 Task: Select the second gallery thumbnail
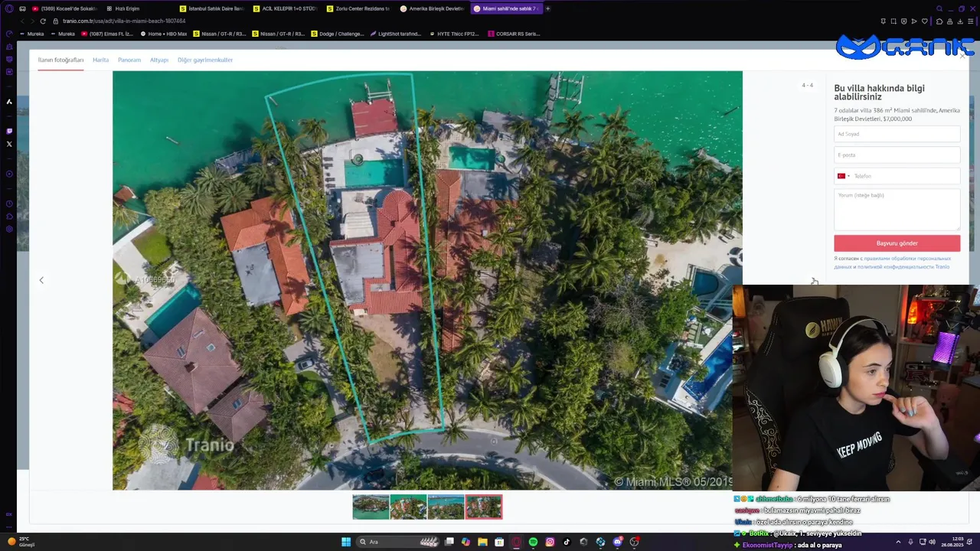(x=408, y=507)
